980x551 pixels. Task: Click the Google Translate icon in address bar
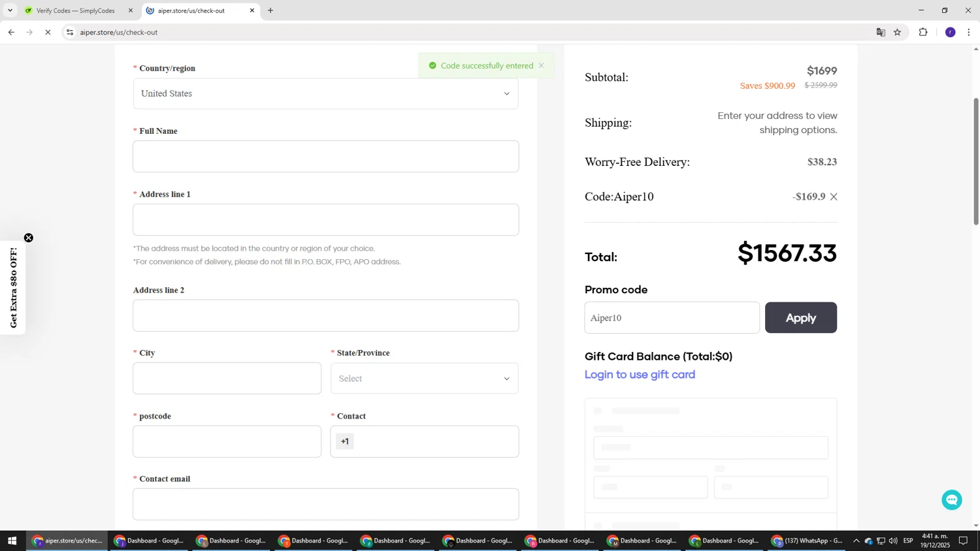881,32
